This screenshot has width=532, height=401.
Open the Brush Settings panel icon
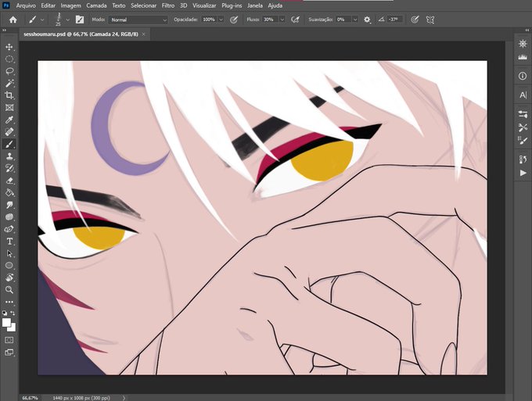point(523,140)
